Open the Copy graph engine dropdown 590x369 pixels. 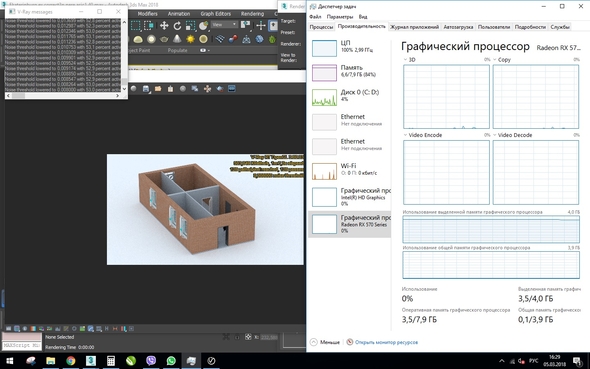point(495,60)
